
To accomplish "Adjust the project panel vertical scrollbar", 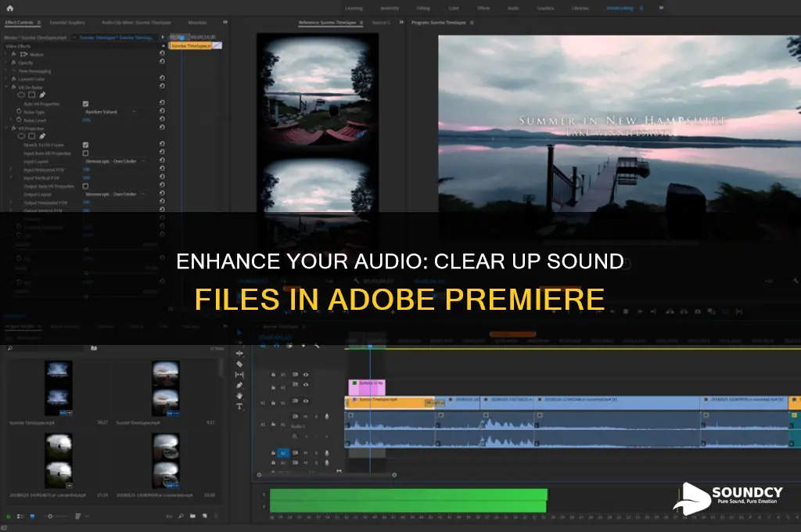I will tap(221, 368).
